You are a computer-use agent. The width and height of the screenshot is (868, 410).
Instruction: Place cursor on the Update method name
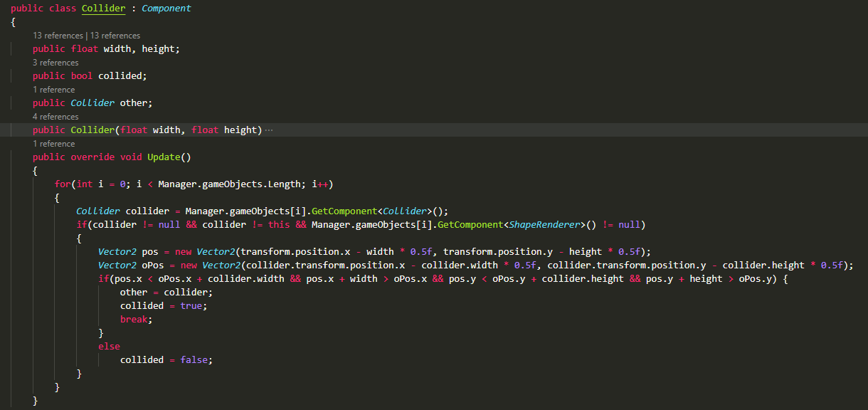164,157
